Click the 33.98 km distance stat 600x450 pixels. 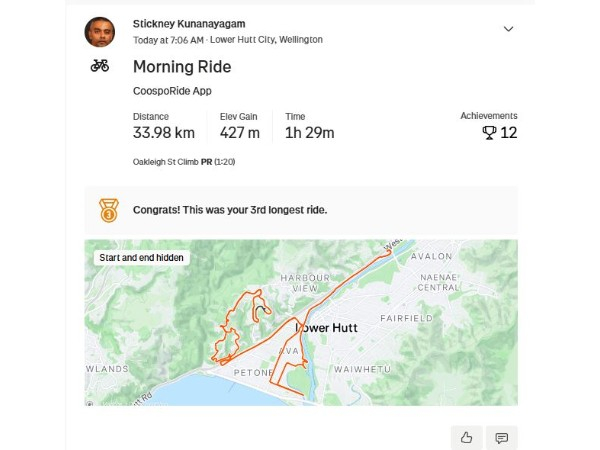pyautogui.click(x=164, y=132)
